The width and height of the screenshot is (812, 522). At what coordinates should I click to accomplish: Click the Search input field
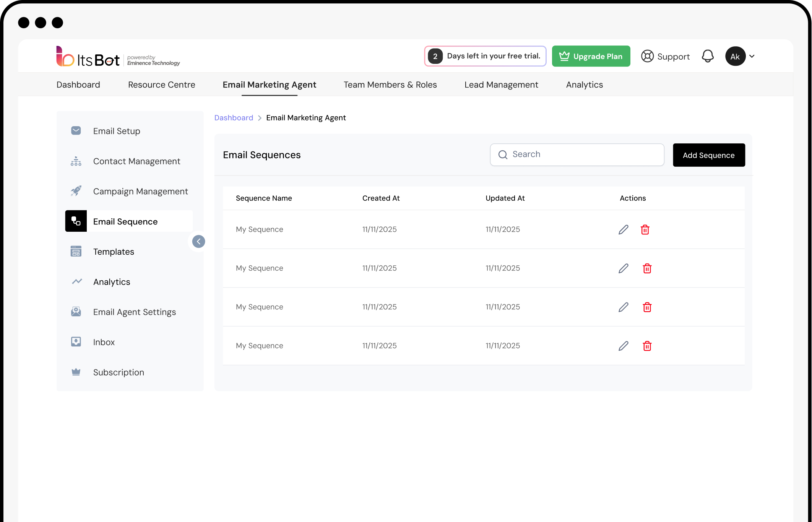pos(577,154)
